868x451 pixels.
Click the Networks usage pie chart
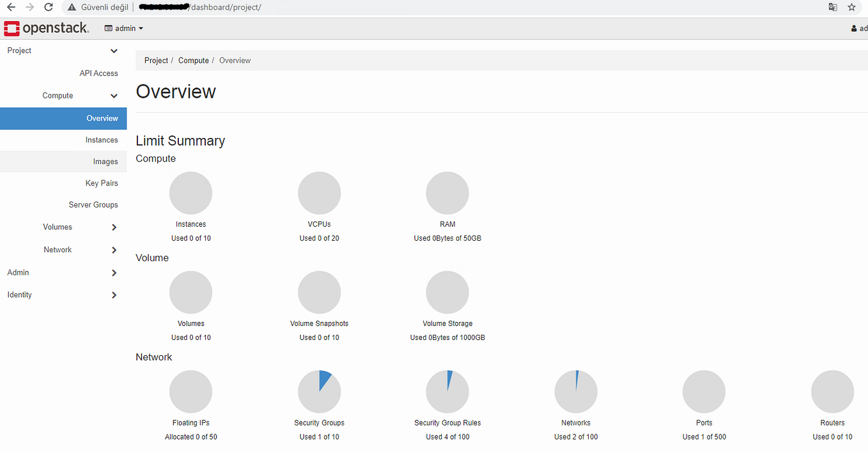point(576,392)
